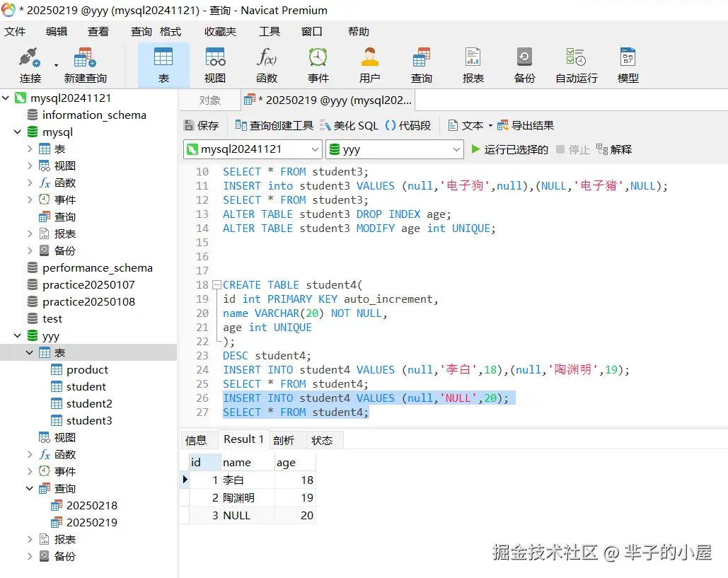Open the 新建查询 (New Query) toolbar icon
Screen dimensions: 728x578
[85, 65]
